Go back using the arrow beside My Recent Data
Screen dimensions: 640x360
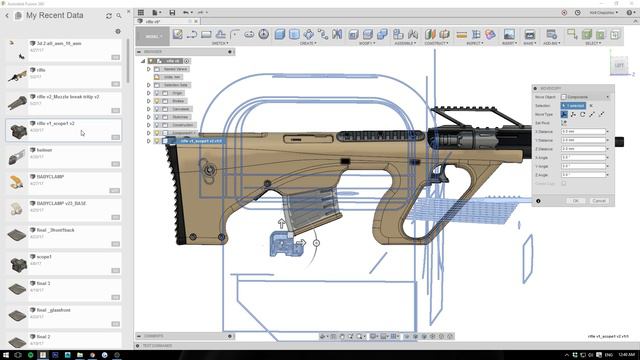[7, 16]
